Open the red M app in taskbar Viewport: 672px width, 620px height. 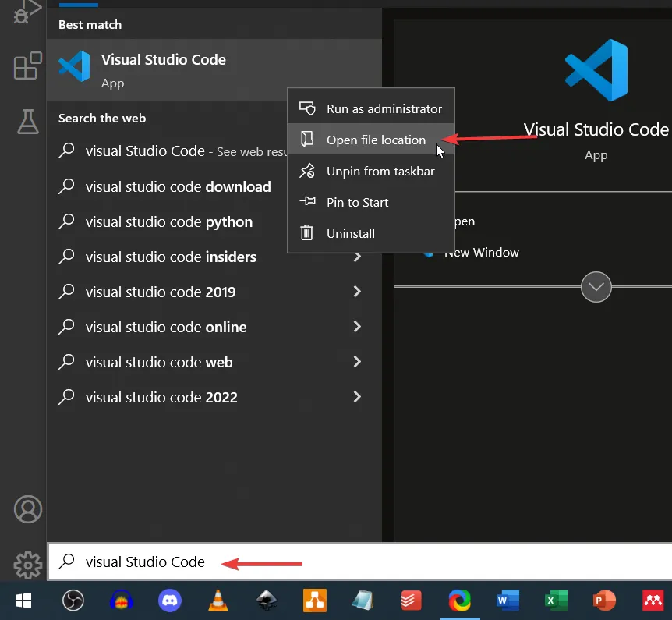653,601
